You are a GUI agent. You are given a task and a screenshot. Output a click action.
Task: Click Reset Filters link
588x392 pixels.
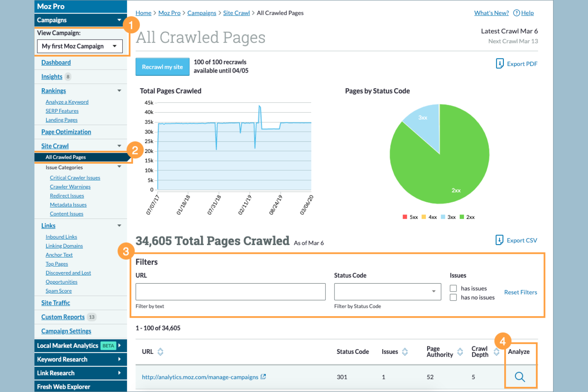tap(520, 292)
